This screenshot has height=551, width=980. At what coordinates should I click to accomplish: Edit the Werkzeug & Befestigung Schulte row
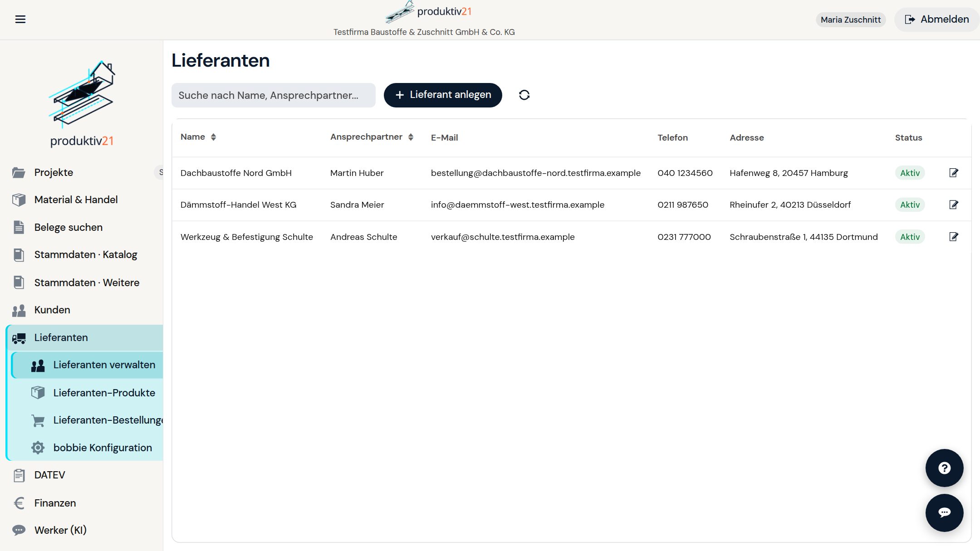954,237
